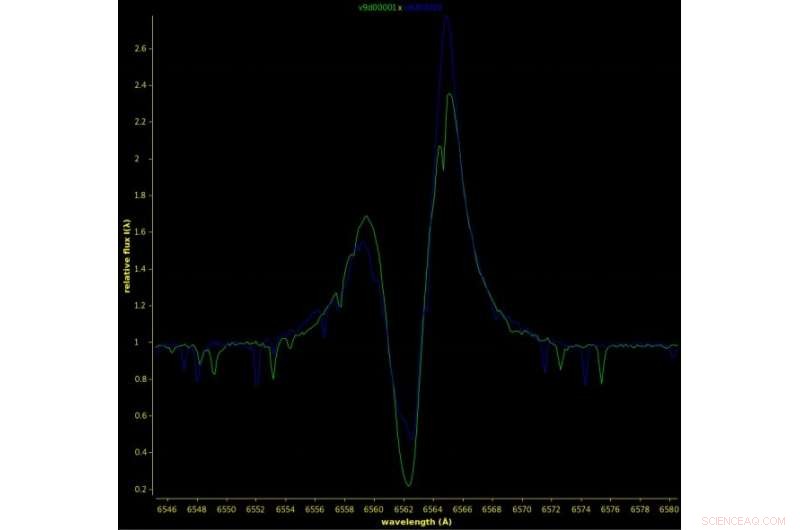
Task: Click the green absorption dip near 6575
Action: click(601, 382)
